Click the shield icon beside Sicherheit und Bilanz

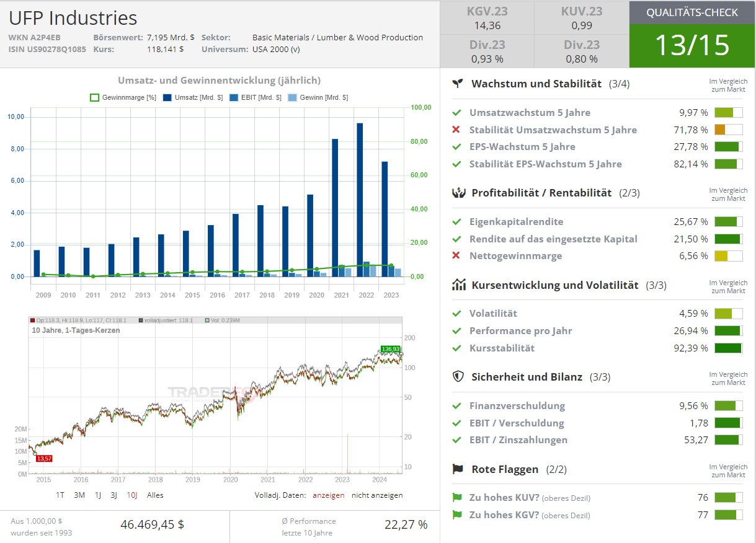pyautogui.click(x=458, y=376)
